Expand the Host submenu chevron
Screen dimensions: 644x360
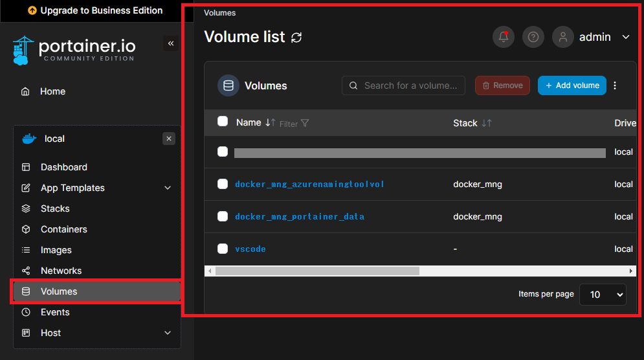168,333
